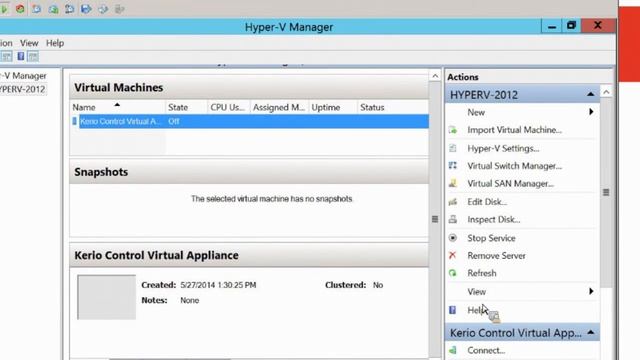Click the center pane vertical scrollbar thumb

(435, 219)
